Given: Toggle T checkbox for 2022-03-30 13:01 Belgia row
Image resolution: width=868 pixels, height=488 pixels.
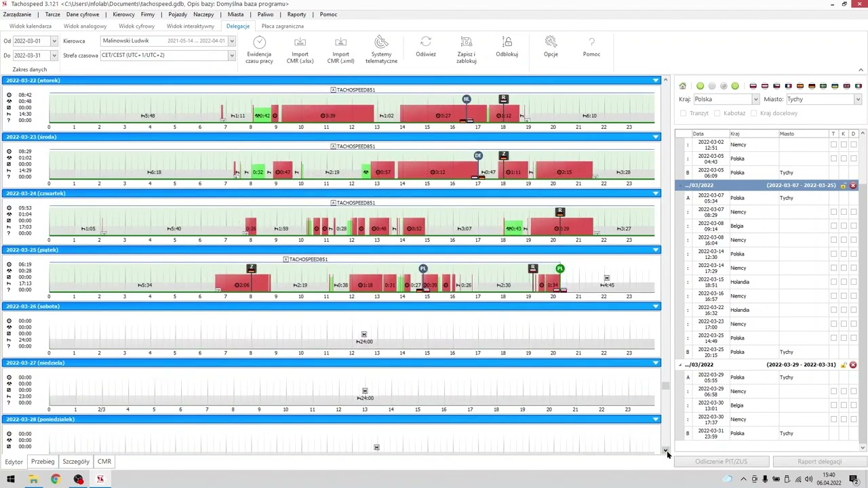Looking at the screenshot, I should tap(833, 405).
